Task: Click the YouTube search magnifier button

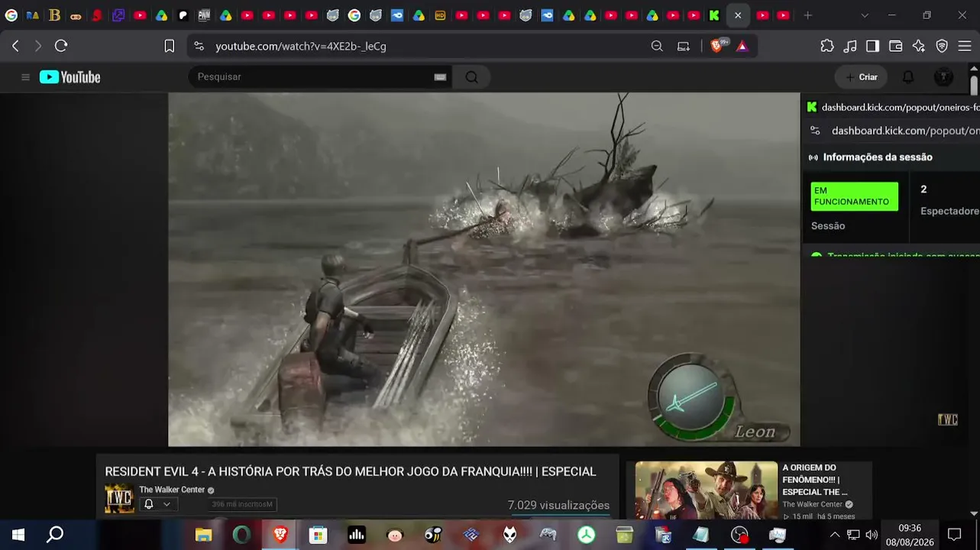Action: [x=471, y=77]
